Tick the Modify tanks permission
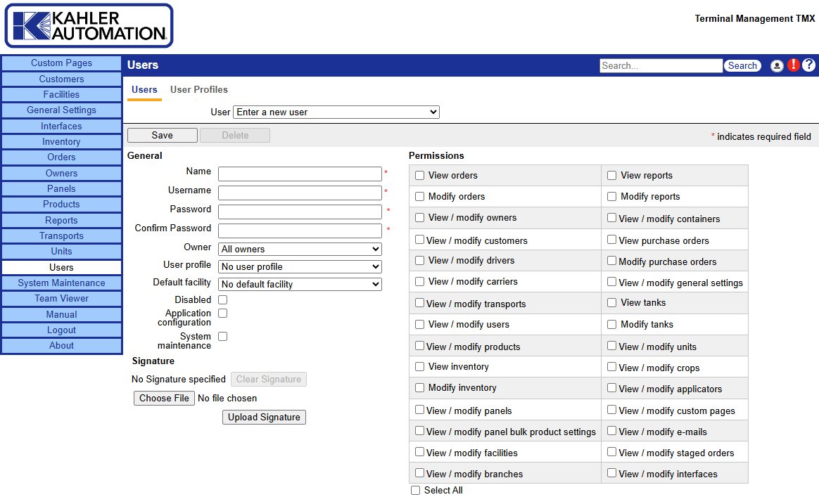This screenshot has height=504, width=819. (612, 325)
